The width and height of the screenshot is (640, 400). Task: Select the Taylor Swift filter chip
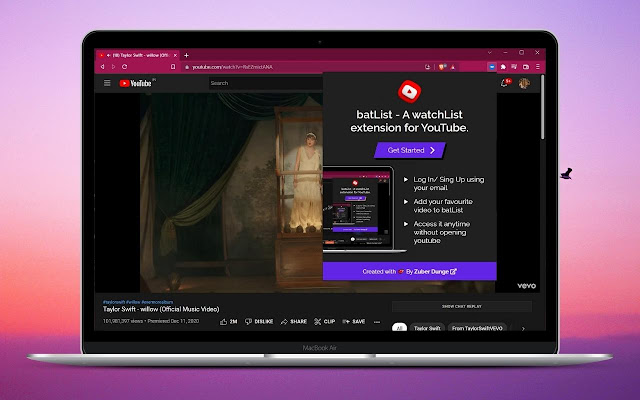tap(428, 327)
